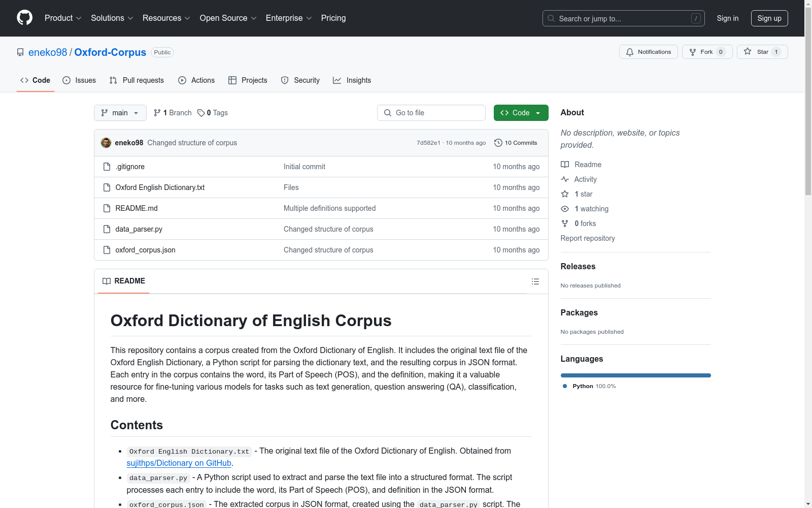Viewport: 812px width, 508px height.
Task: Expand the main branch dropdown
Action: tap(120, 113)
